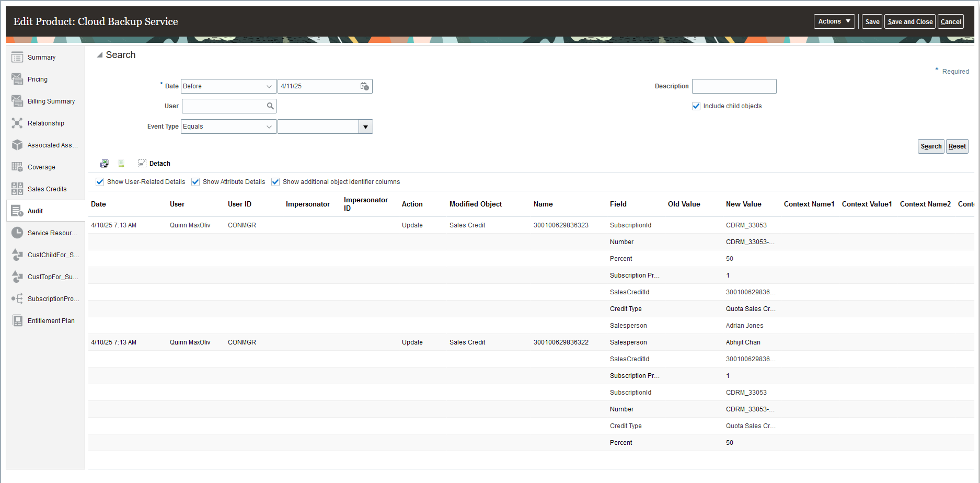Click the Abhijit Chan value cell
Image resolution: width=980 pixels, height=483 pixels.
(743, 342)
